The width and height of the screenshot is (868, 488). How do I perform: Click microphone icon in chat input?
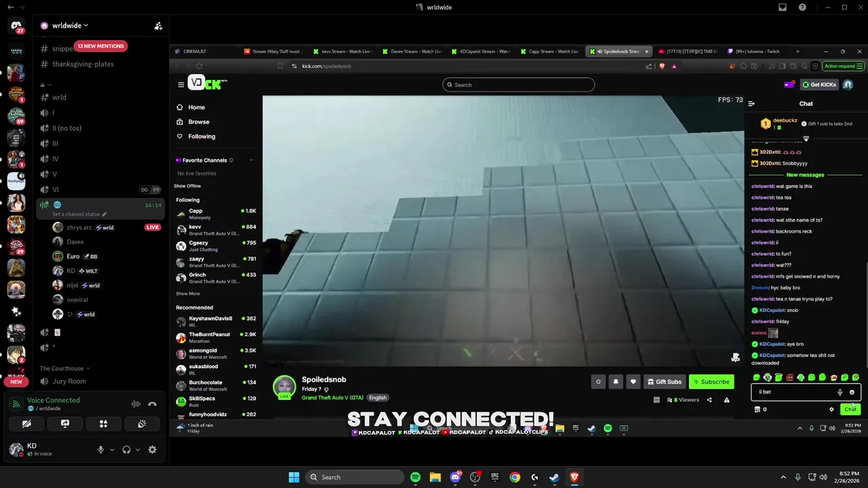(x=840, y=392)
